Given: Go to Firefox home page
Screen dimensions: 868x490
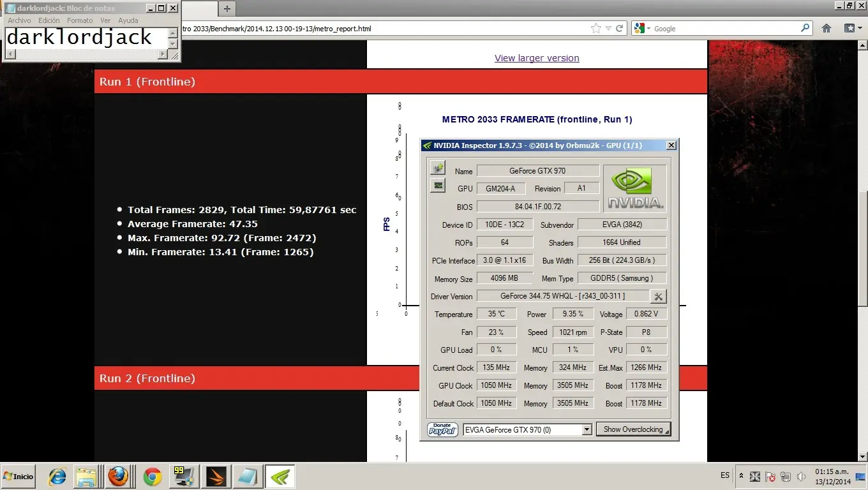Looking at the screenshot, I should (827, 28).
